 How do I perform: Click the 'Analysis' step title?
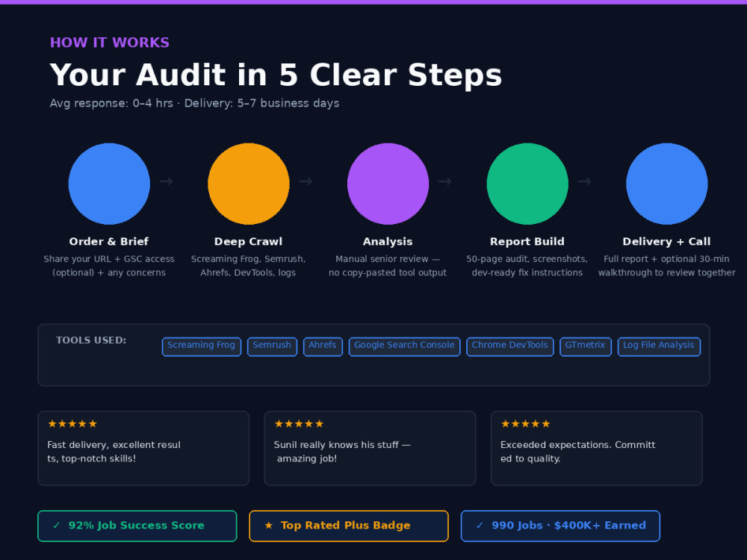click(388, 241)
